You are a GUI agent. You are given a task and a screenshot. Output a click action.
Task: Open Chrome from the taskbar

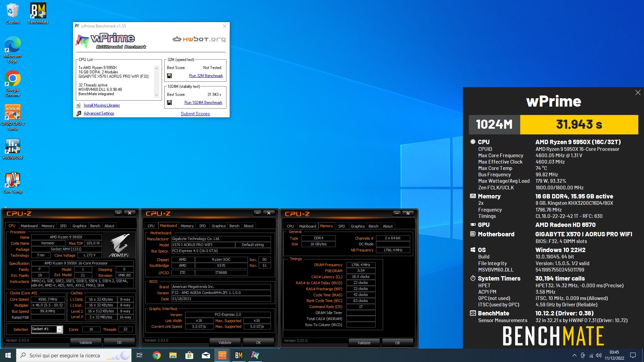tap(157, 355)
